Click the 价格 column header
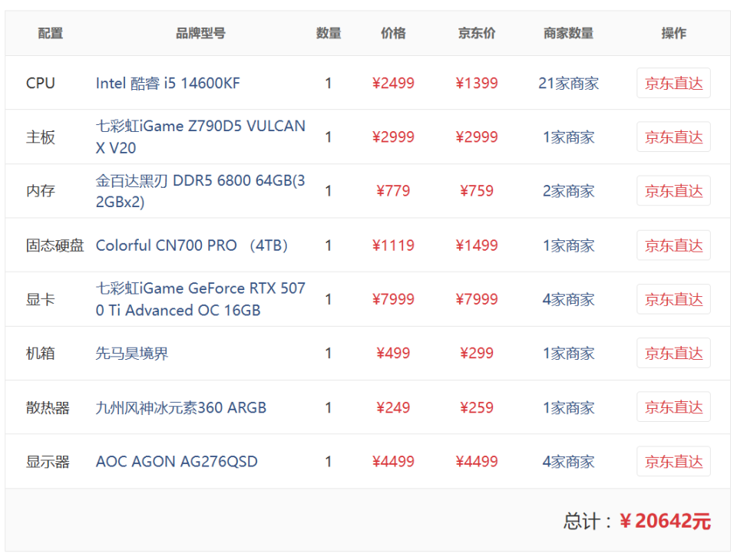The width and height of the screenshot is (737, 560). (393, 33)
